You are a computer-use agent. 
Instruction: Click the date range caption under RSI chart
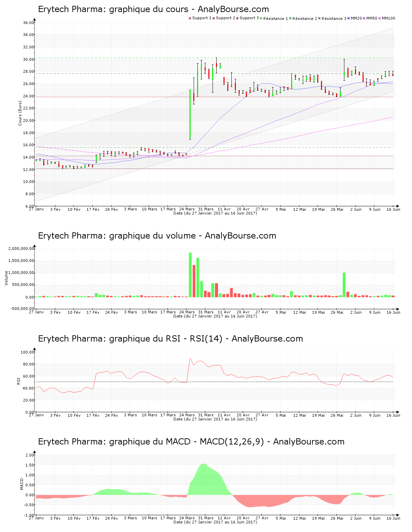click(x=215, y=419)
